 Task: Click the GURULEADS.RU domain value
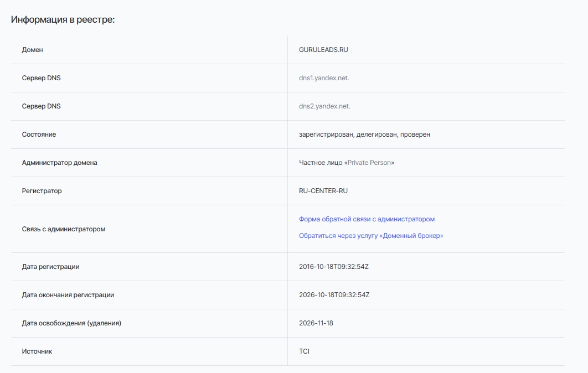(323, 50)
